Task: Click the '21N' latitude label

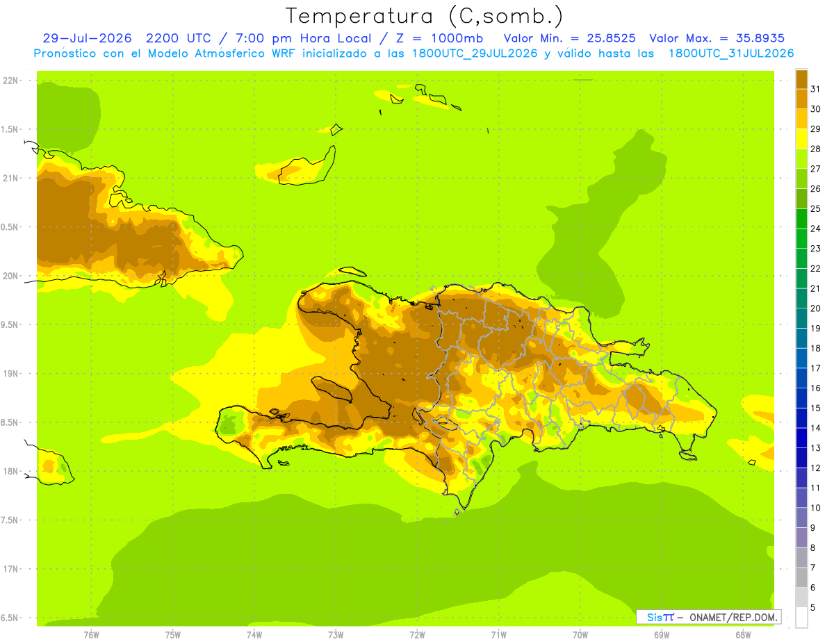Action: (x=11, y=178)
